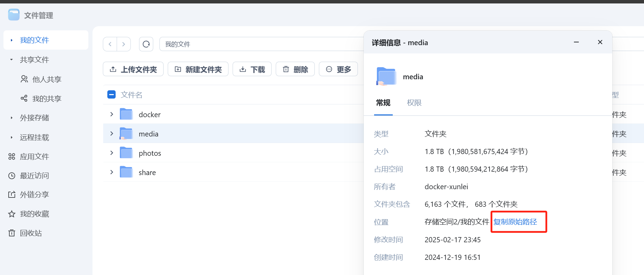The image size is (644, 275).
Task: Expand the docker folder row
Action: (111, 114)
